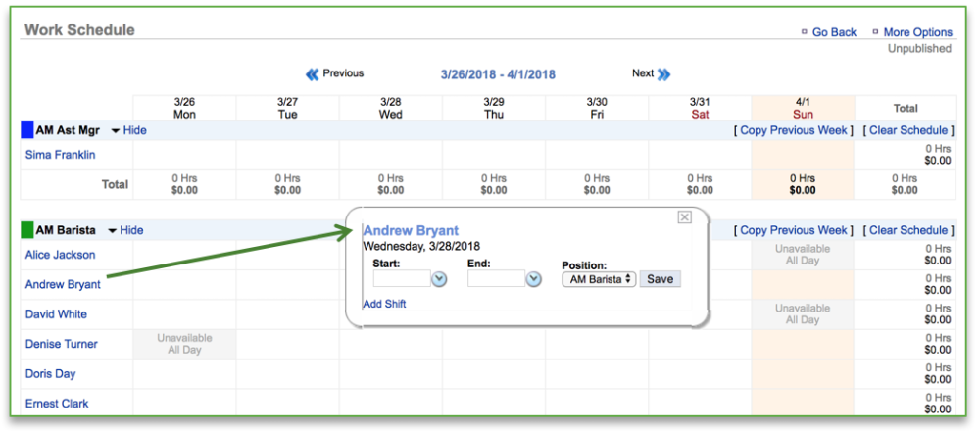The image size is (980, 432).
Task: Select Denise Turner in employee list
Action: 61,344
